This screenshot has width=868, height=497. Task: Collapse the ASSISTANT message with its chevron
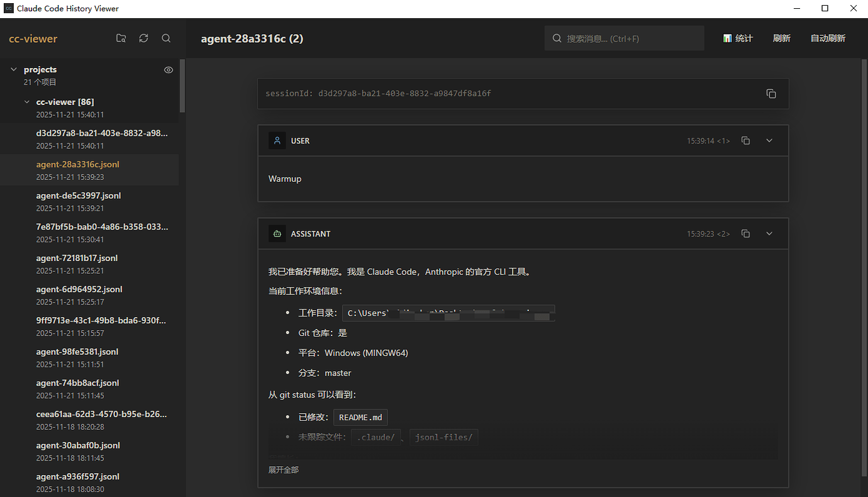(x=769, y=234)
